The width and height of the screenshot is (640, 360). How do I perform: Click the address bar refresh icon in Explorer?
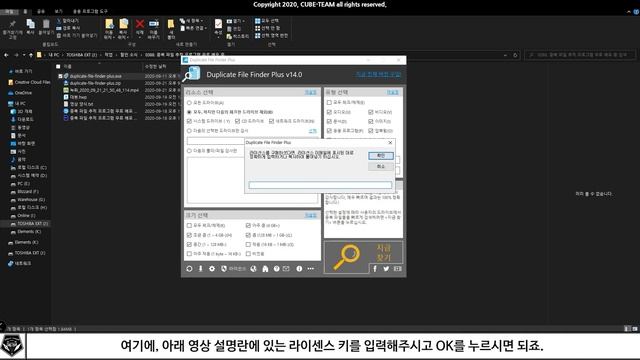pyautogui.click(x=515, y=55)
